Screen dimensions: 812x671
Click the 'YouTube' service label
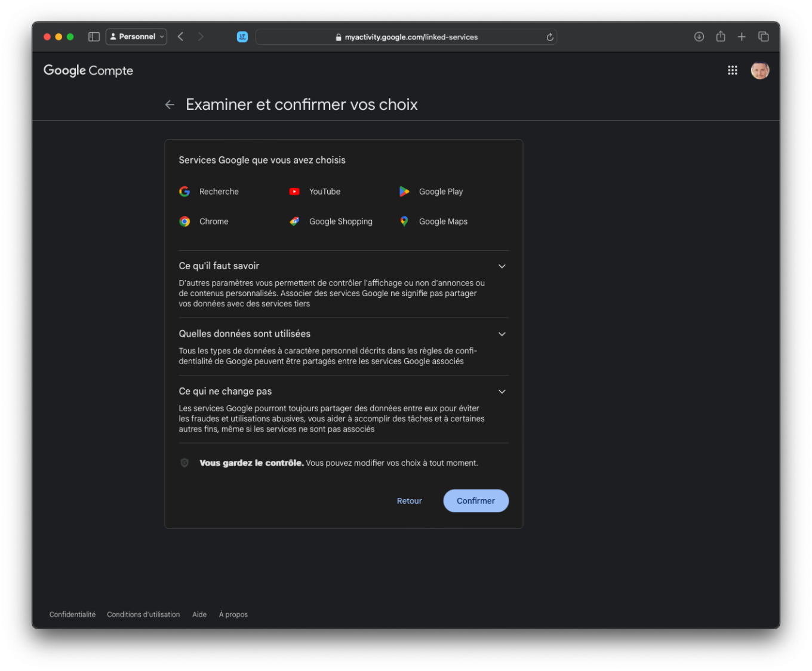click(x=325, y=192)
